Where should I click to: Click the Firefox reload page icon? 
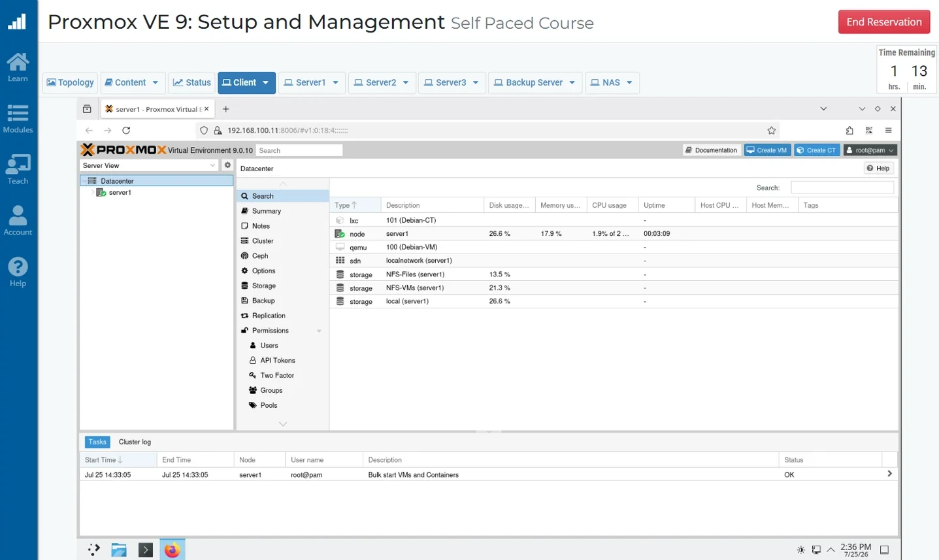pos(126,130)
